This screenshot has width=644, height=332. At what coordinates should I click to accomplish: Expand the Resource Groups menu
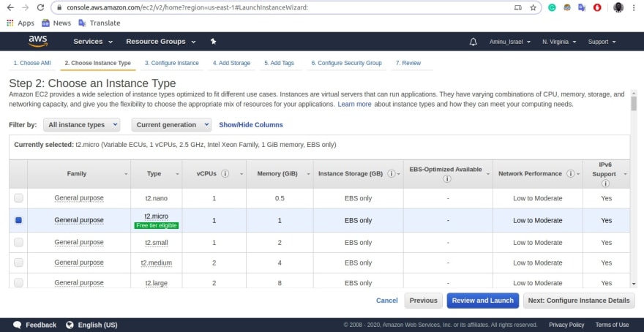coord(161,42)
